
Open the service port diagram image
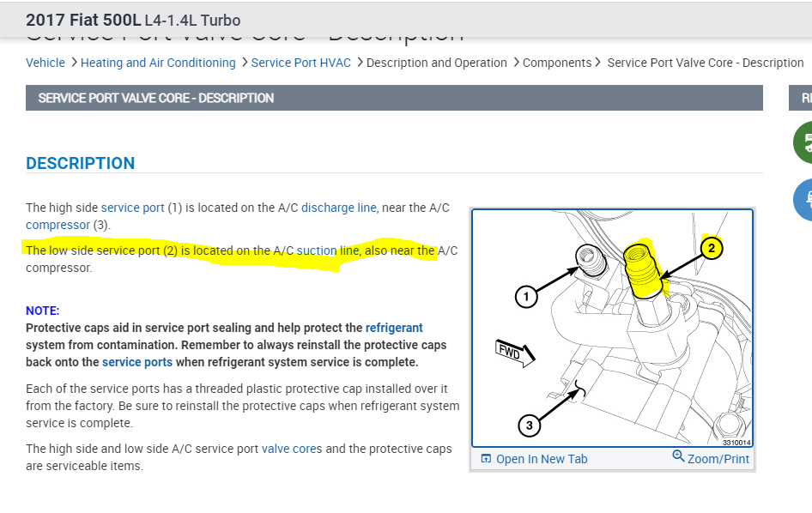coord(612,328)
